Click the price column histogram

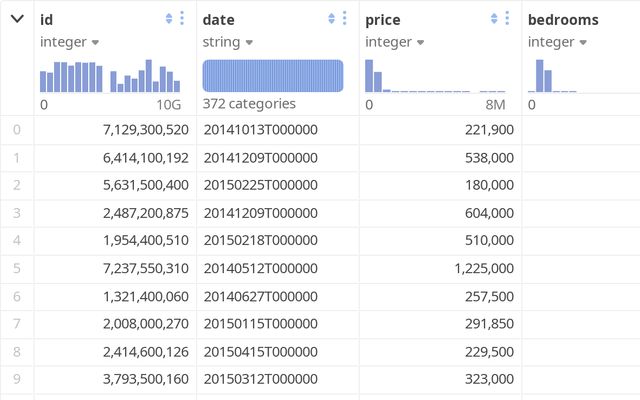click(x=435, y=76)
